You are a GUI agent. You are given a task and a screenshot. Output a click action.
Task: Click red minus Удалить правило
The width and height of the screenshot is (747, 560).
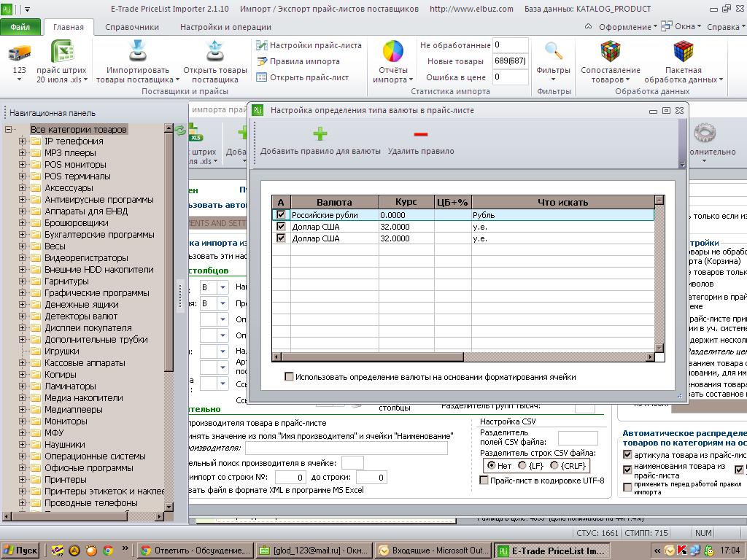421,134
